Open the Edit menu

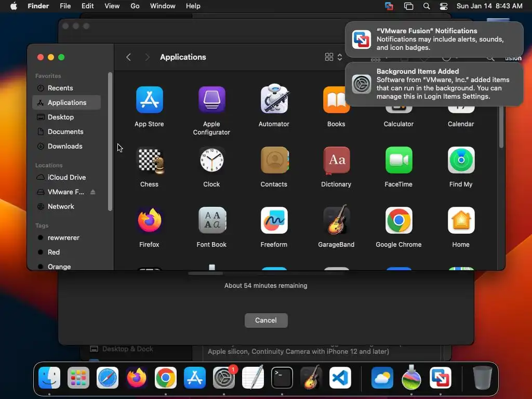point(87,6)
